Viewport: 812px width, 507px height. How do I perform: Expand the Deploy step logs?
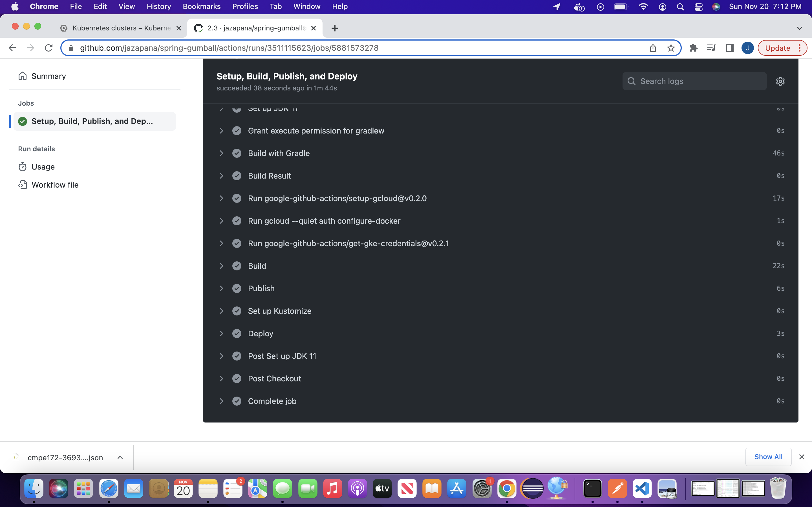point(222,333)
